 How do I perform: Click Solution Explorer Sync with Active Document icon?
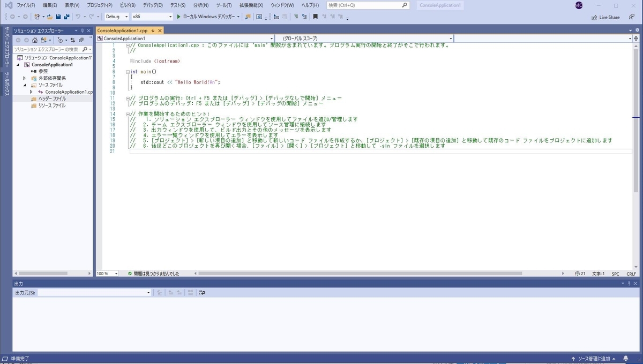pyautogui.click(x=73, y=40)
